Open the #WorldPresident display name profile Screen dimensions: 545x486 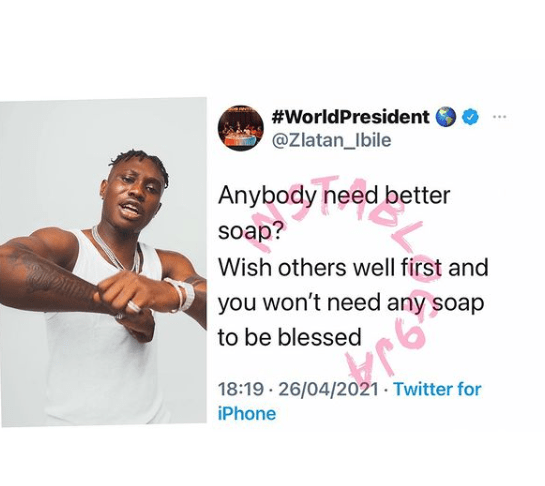pos(350,117)
